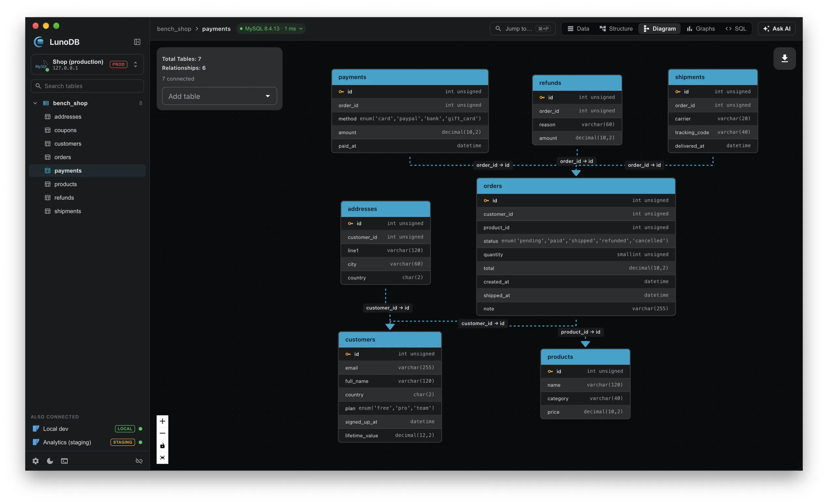Image resolution: width=828 pixels, height=504 pixels.
Task: Open settings gear icon
Action: (36, 461)
